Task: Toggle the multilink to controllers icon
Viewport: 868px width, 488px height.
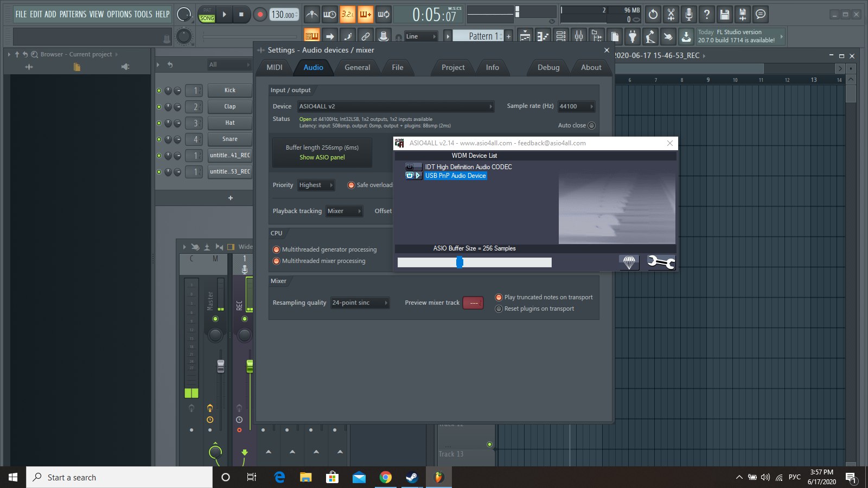Action: [366, 36]
